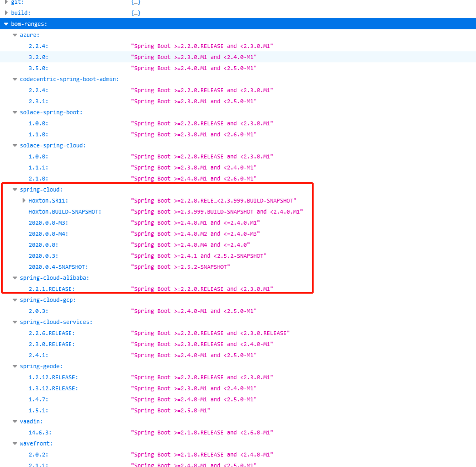Collapse the spring-cloud-services node
This screenshot has height=467, width=476.
(x=15, y=322)
